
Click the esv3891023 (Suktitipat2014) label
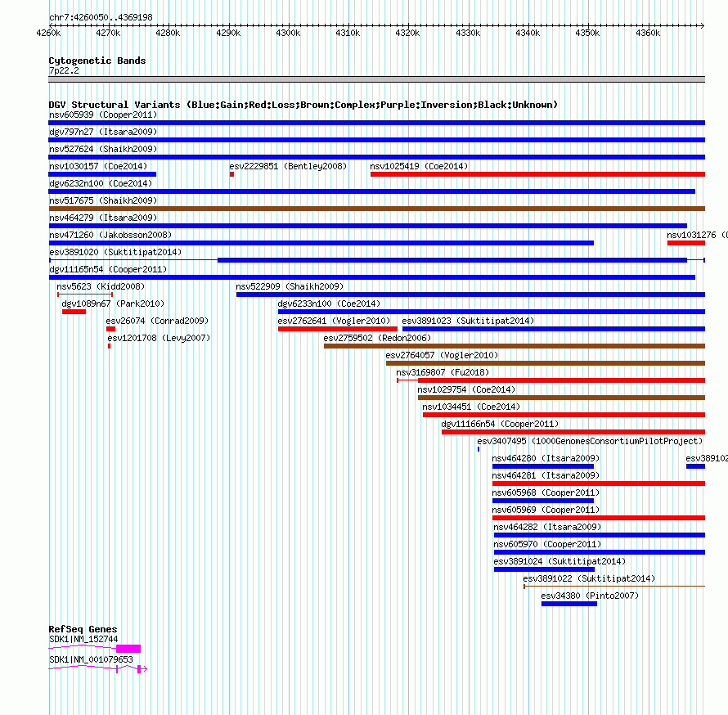coord(468,321)
